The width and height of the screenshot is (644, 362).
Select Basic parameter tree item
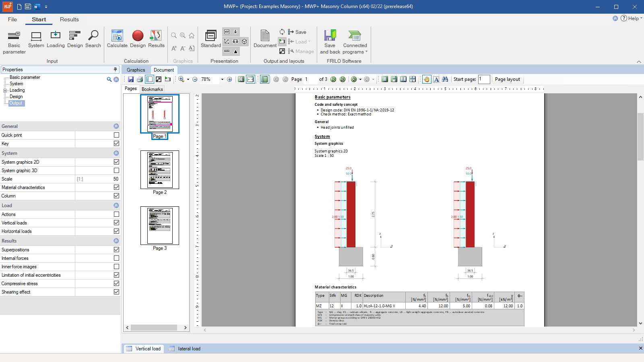[x=25, y=77]
